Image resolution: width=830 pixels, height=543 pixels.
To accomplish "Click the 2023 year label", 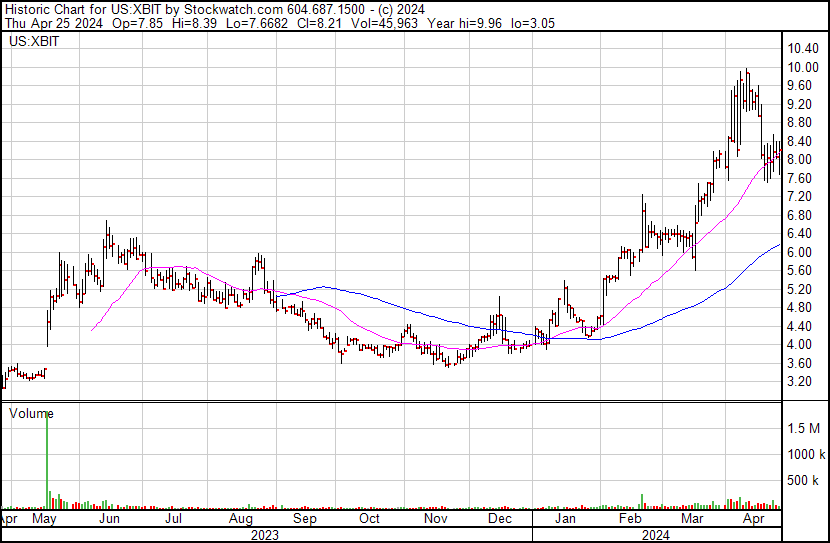I will tap(263, 535).
